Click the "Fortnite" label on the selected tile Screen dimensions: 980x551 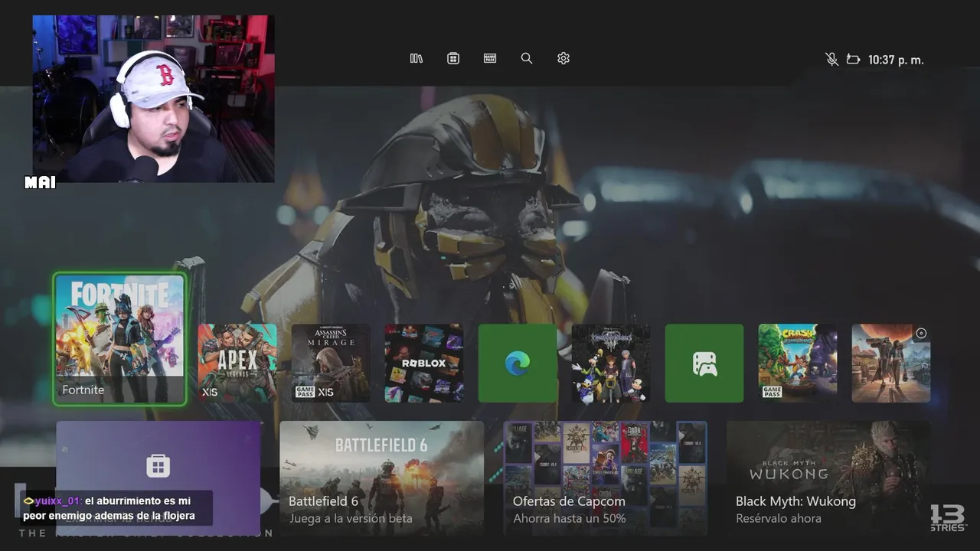pyautogui.click(x=83, y=390)
